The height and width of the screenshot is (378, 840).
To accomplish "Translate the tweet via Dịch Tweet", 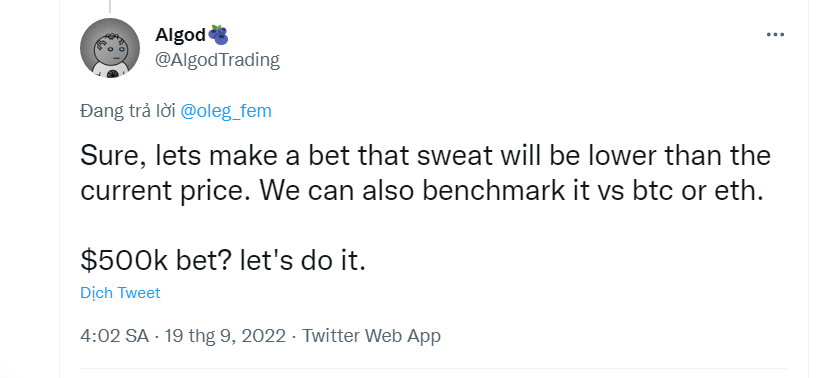I will [120, 293].
